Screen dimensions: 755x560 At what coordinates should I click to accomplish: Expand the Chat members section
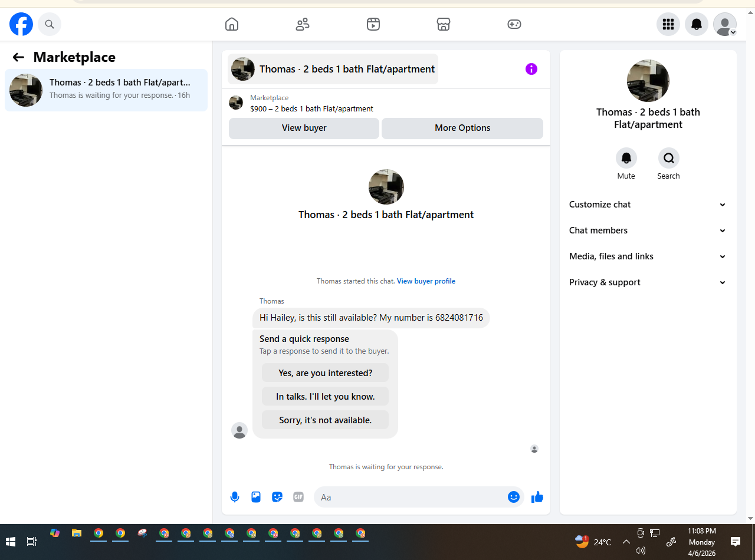tap(648, 230)
